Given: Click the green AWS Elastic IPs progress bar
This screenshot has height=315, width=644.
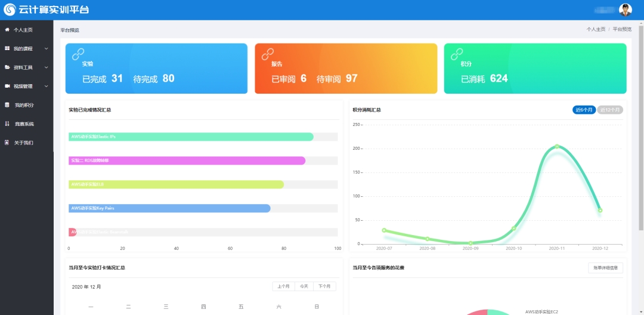Looking at the screenshot, I should [x=191, y=137].
